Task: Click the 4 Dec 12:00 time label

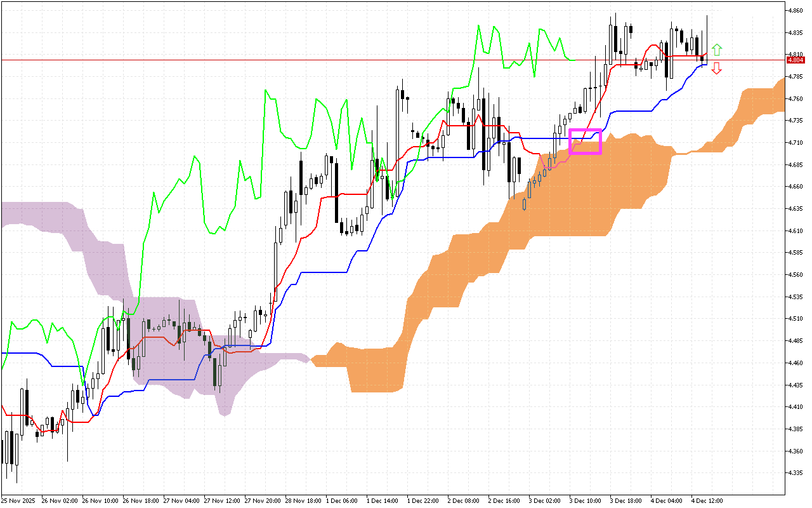Action: (x=707, y=500)
